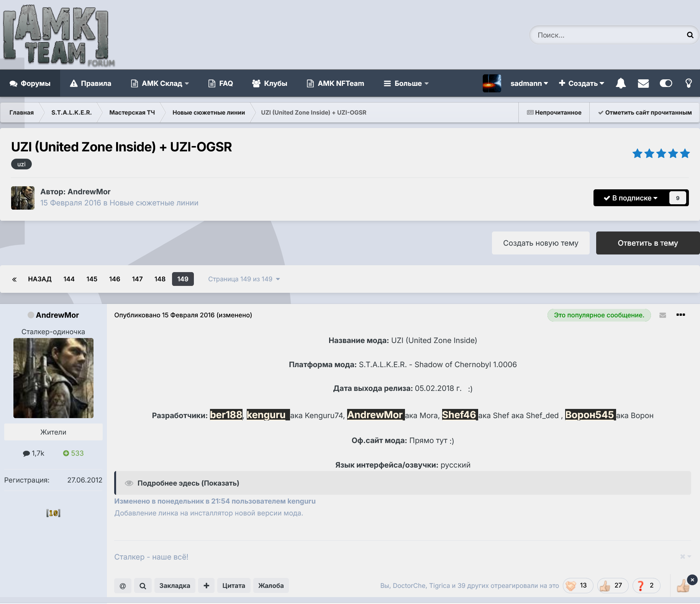Expand the sadmann user menu
This screenshot has height=604, width=700.
coord(529,83)
